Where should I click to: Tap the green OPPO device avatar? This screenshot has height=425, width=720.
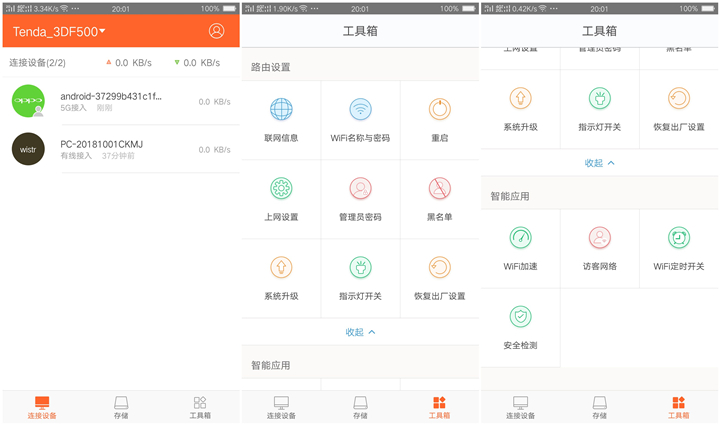(28, 101)
